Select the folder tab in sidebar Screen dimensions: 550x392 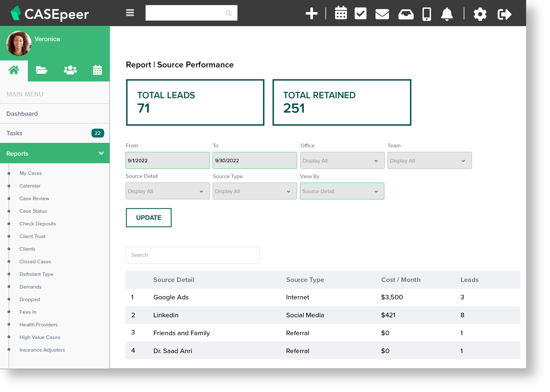[41, 70]
